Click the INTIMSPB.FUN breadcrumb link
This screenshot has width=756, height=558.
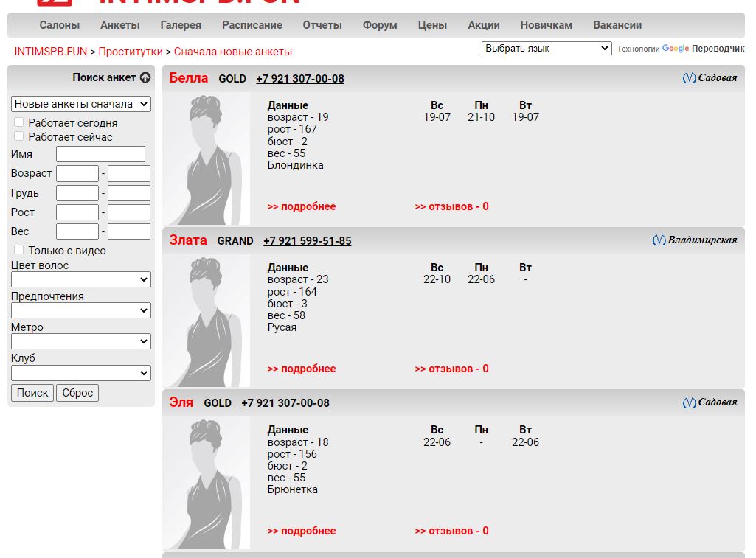[x=51, y=52]
